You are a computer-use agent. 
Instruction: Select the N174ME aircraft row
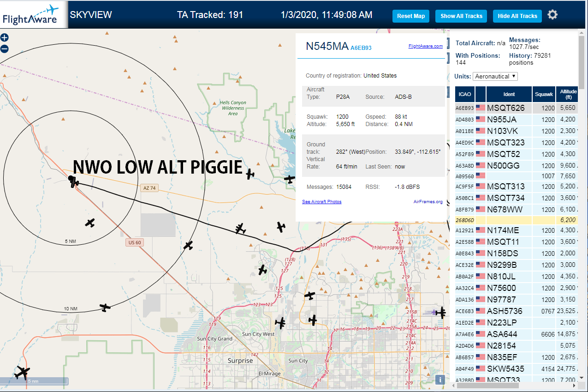pyautogui.click(x=517, y=230)
